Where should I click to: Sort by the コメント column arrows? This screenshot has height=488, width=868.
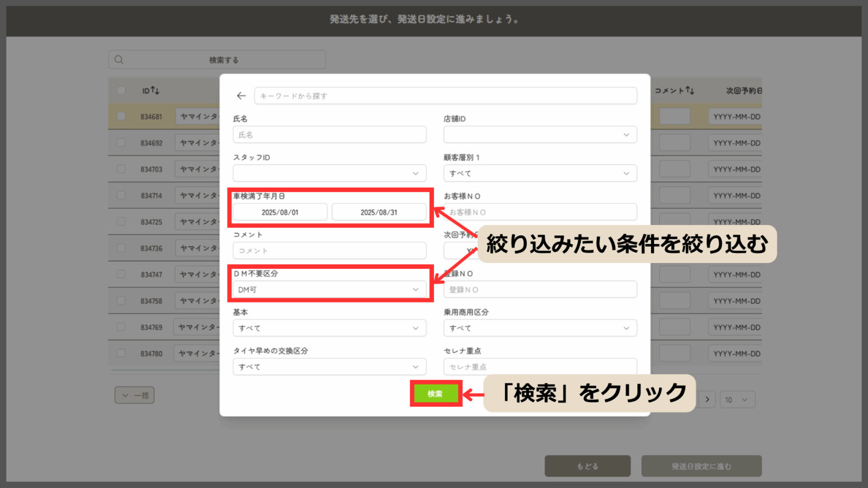click(x=690, y=91)
